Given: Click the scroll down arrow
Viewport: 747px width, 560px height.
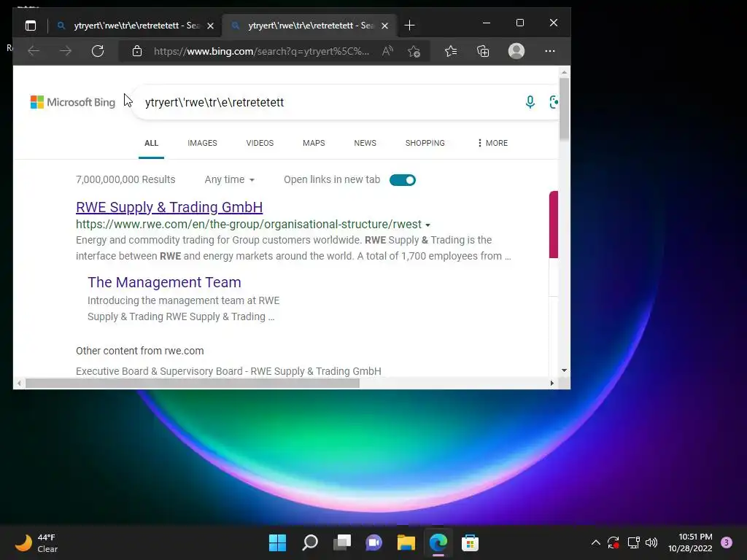Looking at the screenshot, I should [564, 370].
